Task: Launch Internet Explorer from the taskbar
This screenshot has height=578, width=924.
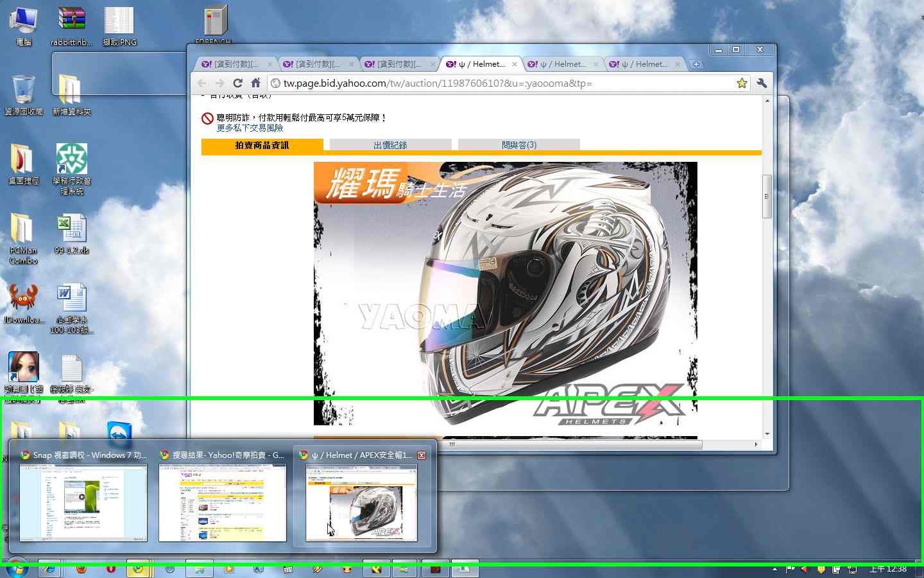Action: pos(48,568)
